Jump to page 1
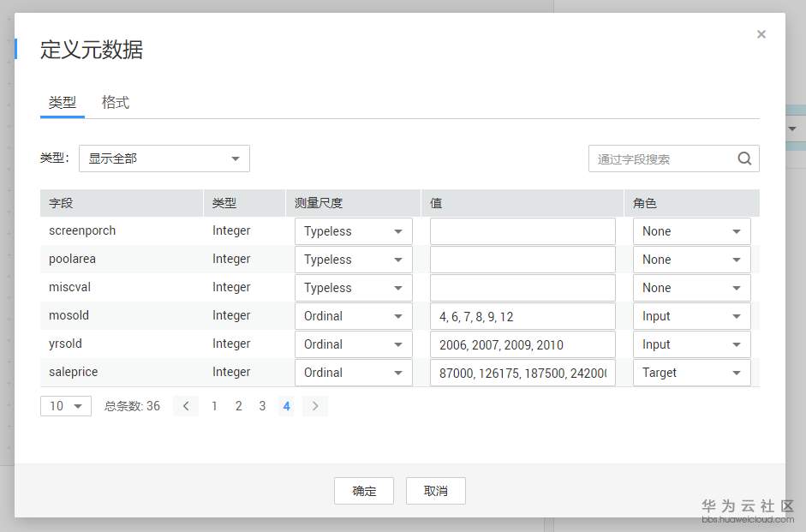The height and width of the screenshot is (532, 806). [x=214, y=406]
